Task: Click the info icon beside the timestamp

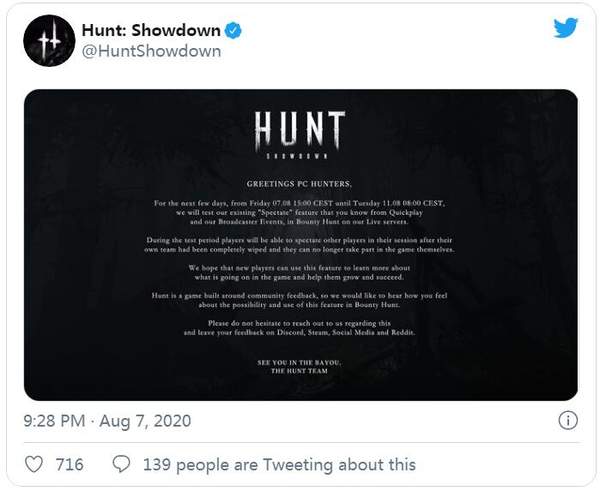Action: 566,420
